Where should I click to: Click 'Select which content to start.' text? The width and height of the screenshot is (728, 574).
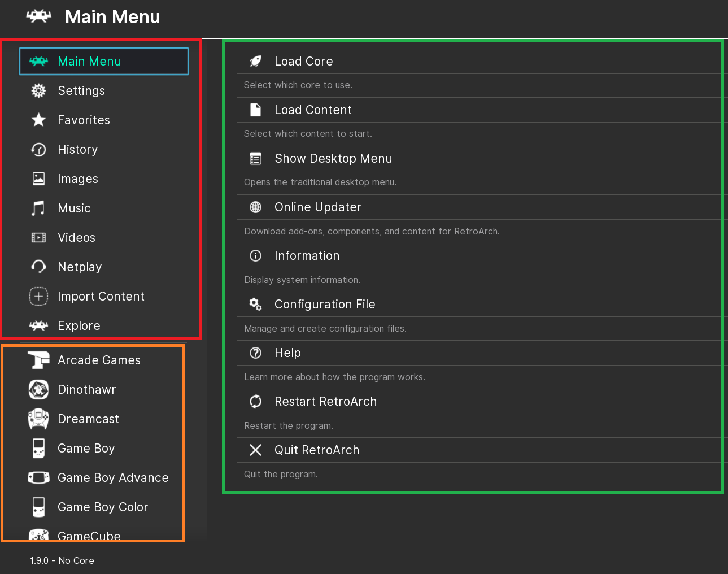pos(308,134)
